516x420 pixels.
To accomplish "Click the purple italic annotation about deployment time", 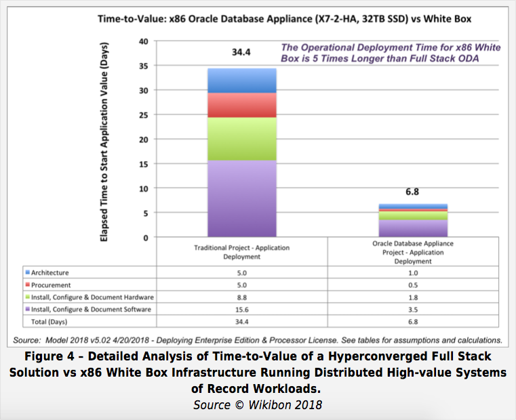I will [x=391, y=53].
